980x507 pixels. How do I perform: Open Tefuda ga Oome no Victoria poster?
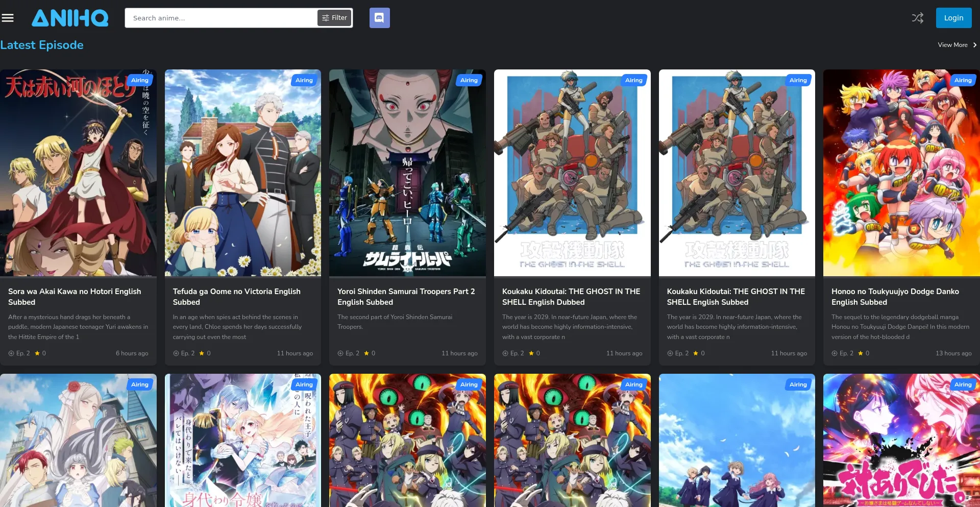[243, 173]
